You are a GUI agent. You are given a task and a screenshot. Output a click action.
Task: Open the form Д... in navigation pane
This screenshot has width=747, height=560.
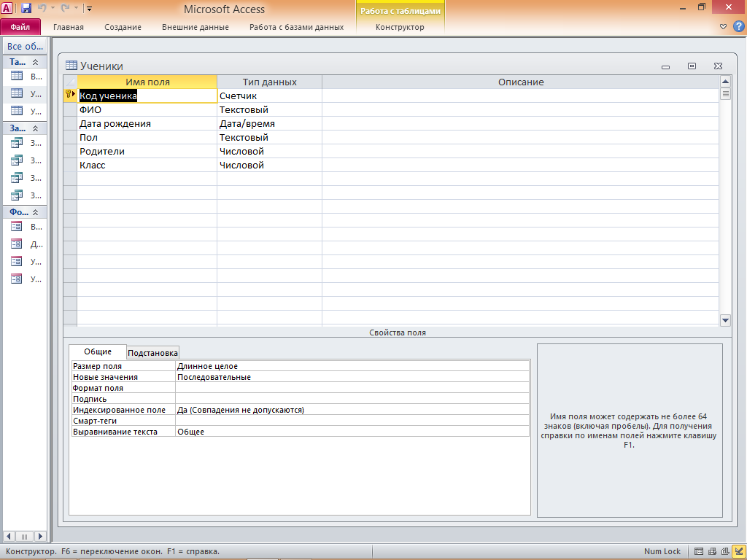[x=26, y=244]
